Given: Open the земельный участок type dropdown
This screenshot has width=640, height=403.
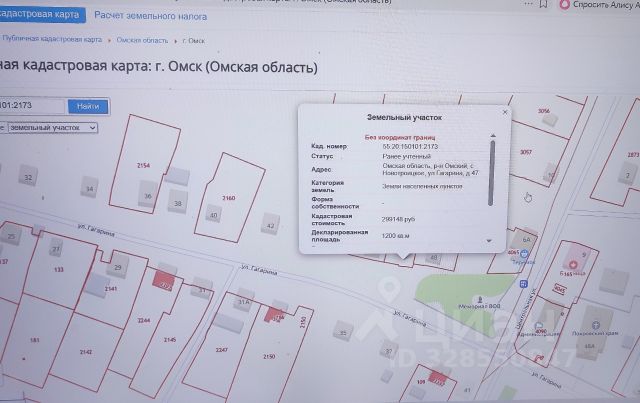Looking at the screenshot, I should [x=53, y=128].
